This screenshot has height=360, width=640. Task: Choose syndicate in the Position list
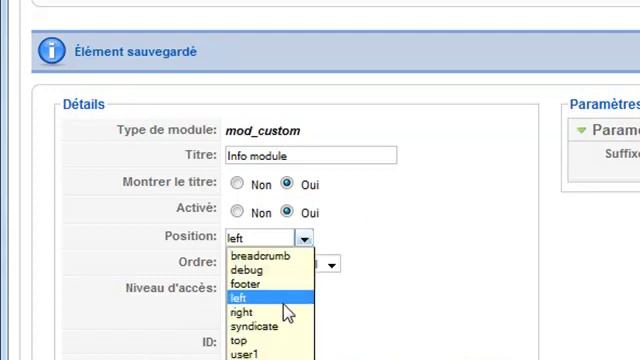coord(270,327)
